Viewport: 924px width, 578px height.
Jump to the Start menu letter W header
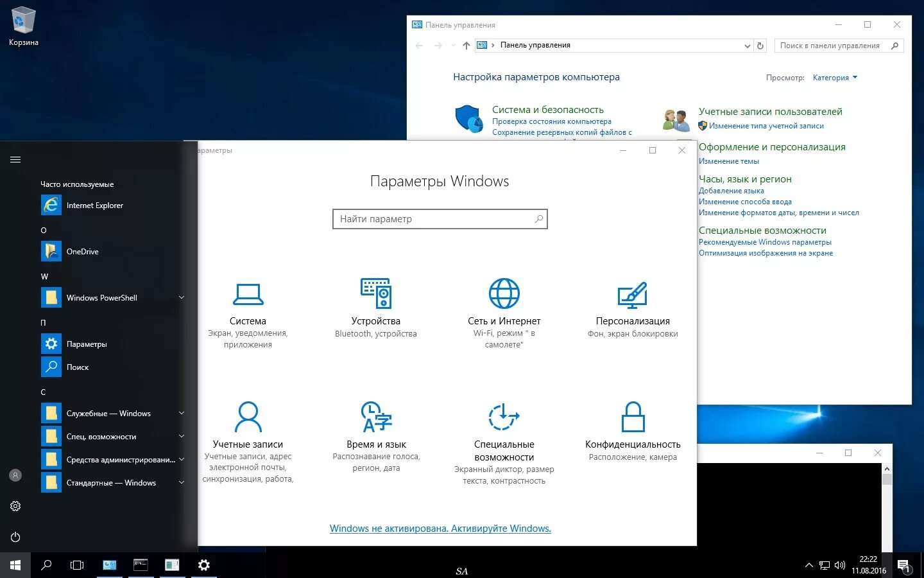[44, 277]
